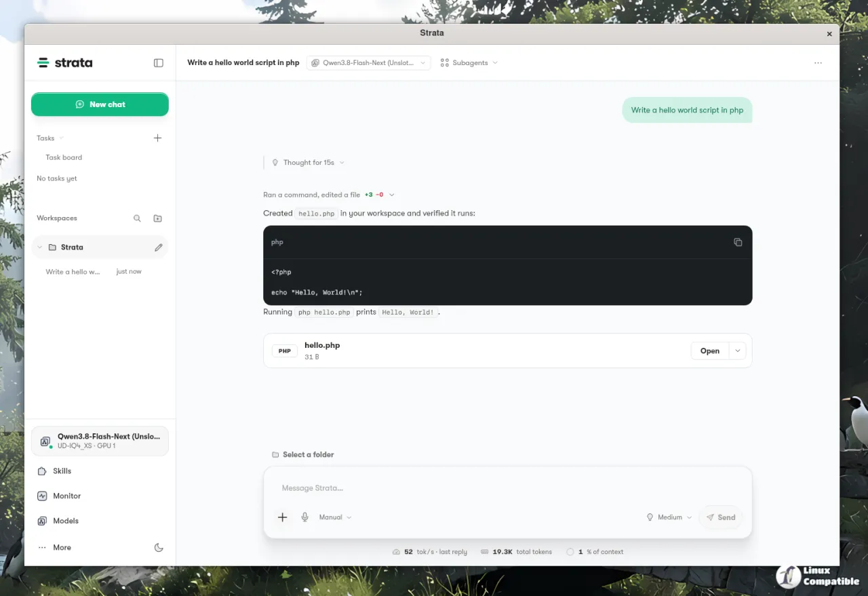Screen dimensions: 868x596
Task: Open the three-dot options menu in header
Action: point(818,63)
